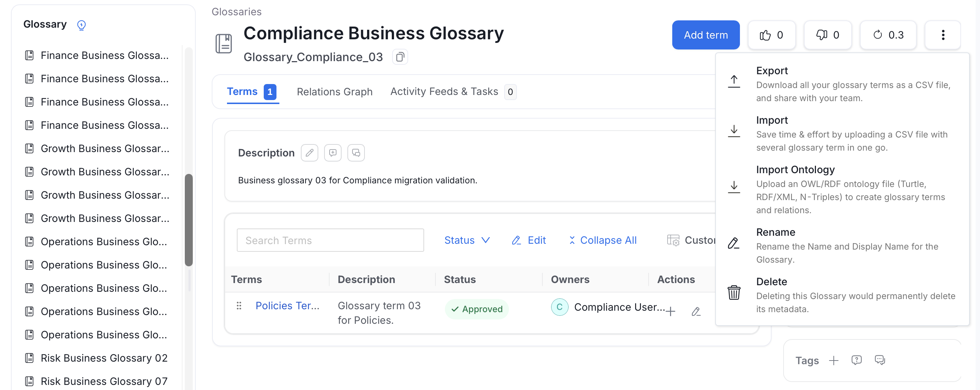Image resolution: width=980 pixels, height=390 pixels.
Task: Open the Policies Ter... term link
Action: 287,306
